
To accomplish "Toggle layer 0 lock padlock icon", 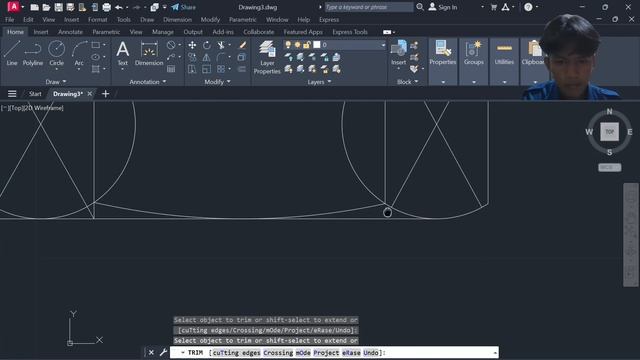I will [307, 44].
